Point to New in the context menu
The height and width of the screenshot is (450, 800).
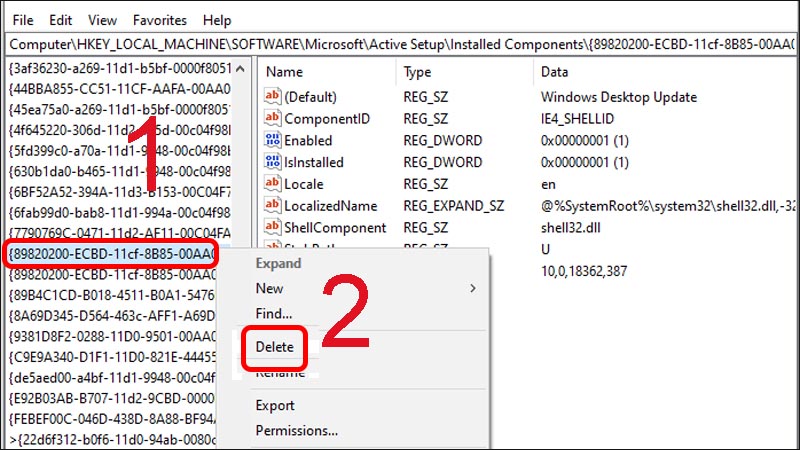point(269,288)
